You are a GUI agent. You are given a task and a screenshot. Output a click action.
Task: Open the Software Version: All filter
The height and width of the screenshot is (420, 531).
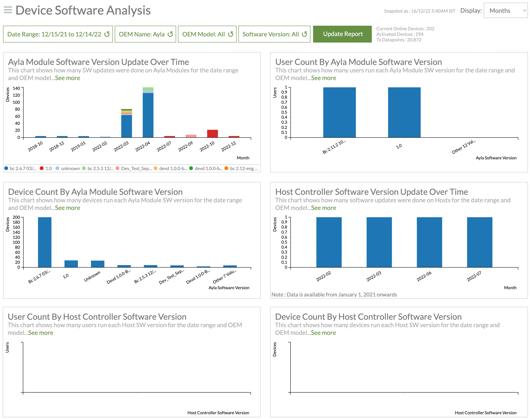coord(270,34)
